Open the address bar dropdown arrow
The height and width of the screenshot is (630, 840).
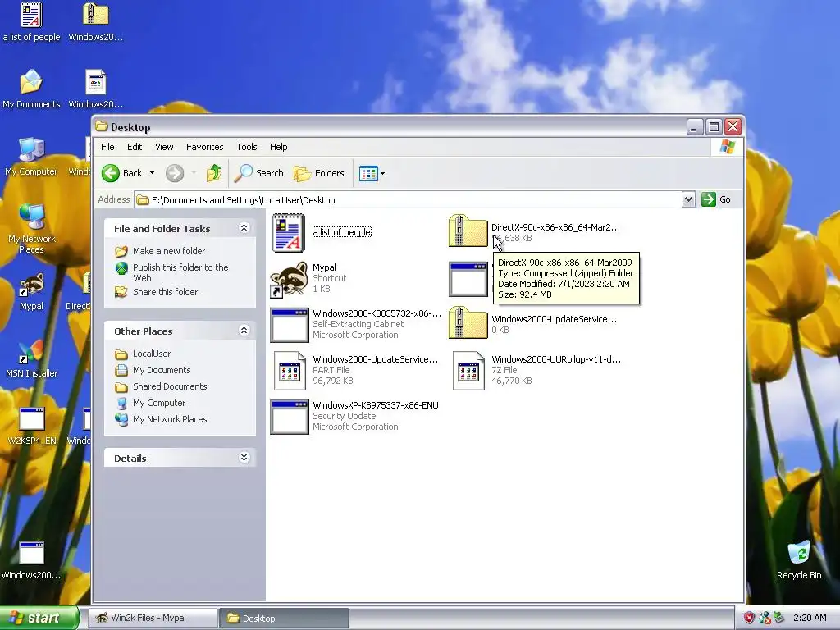[688, 200]
